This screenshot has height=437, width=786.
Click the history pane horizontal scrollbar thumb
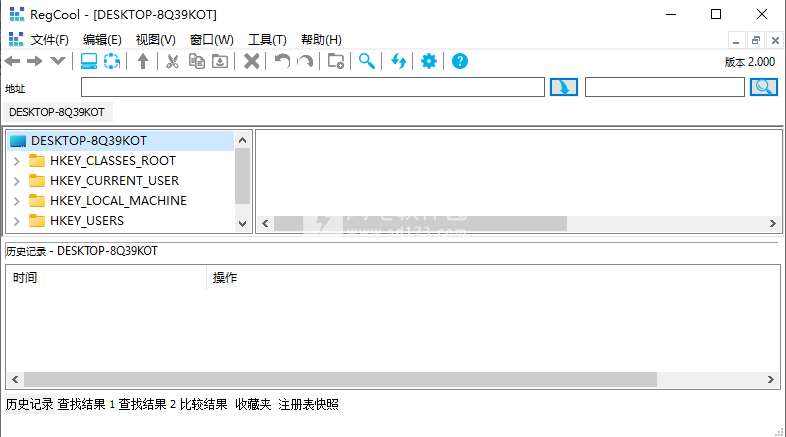coord(340,379)
